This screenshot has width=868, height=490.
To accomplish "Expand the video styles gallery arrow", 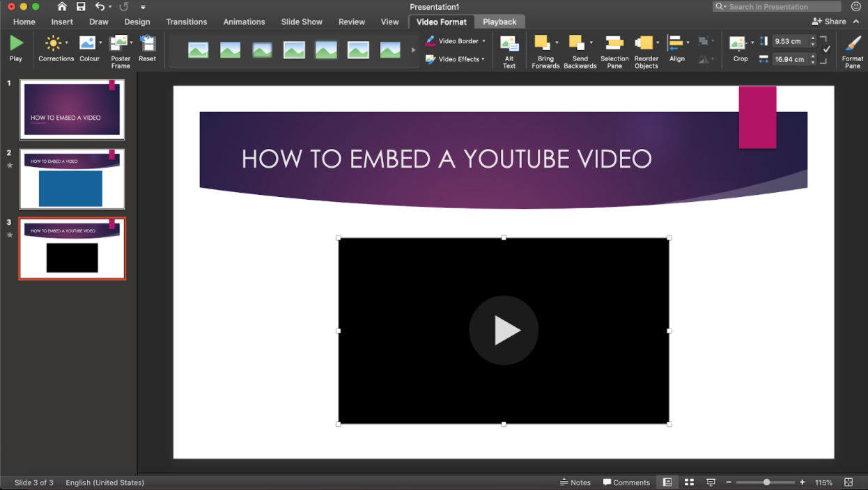I will coord(413,50).
